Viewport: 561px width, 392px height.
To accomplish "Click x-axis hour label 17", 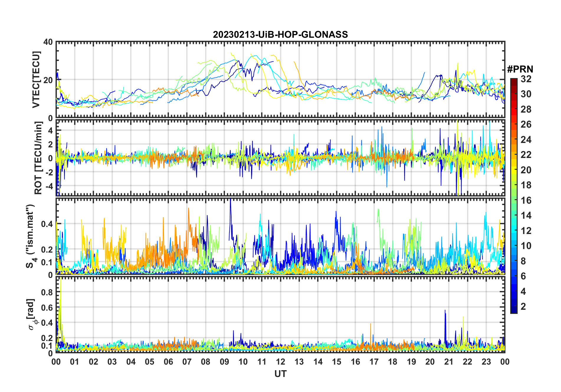I will [x=374, y=362].
